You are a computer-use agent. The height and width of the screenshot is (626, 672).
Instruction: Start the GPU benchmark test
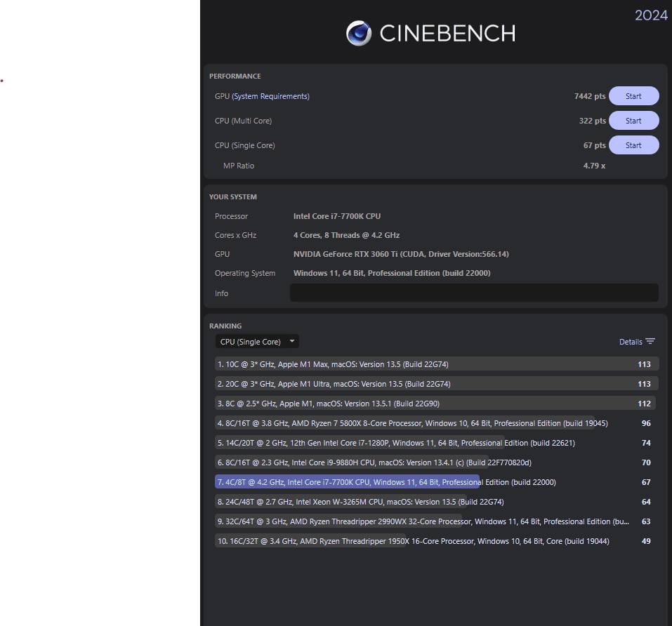633,96
